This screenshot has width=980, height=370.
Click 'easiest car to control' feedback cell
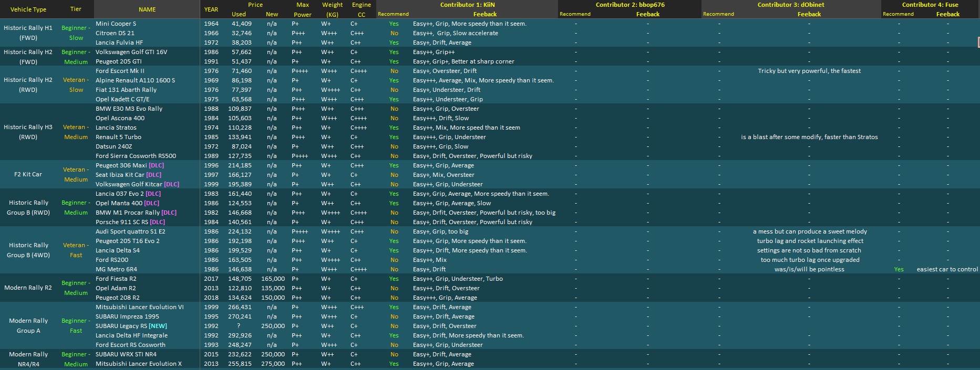(x=947, y=269)
